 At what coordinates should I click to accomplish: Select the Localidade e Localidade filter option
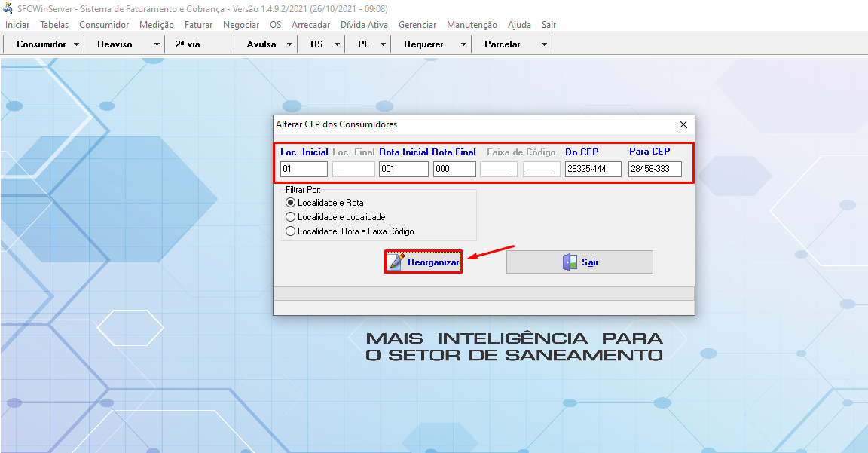(290, 217)
